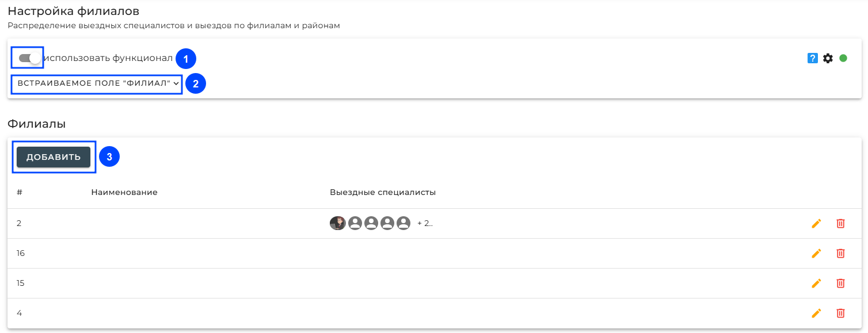This screenshot has height=333, width=868.
Task: Click the blue question mark help icon
Action: point(813,58)
